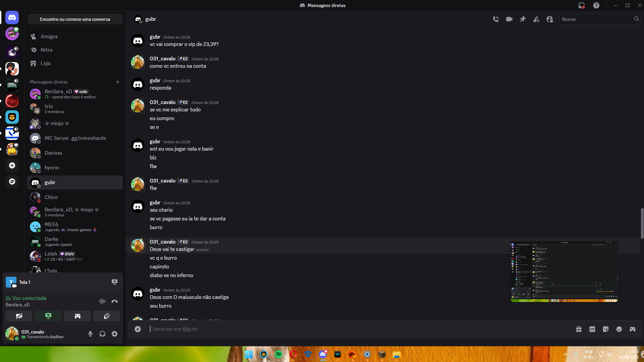Open the Nitro gift icon
The height and width of the screenshot is (362, 644).
pyautogui.click(x=579, y=329)
